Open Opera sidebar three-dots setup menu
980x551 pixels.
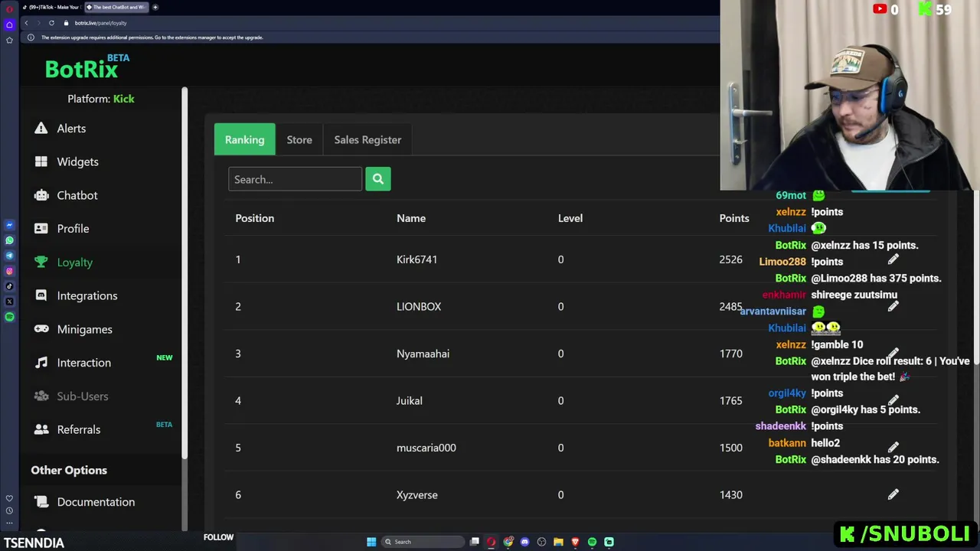(9, 523)
